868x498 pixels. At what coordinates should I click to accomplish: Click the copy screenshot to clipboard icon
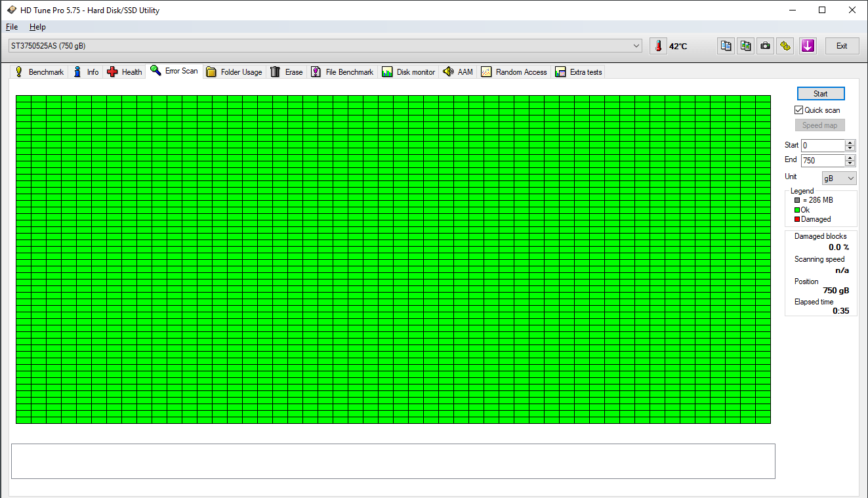(745, 46)
